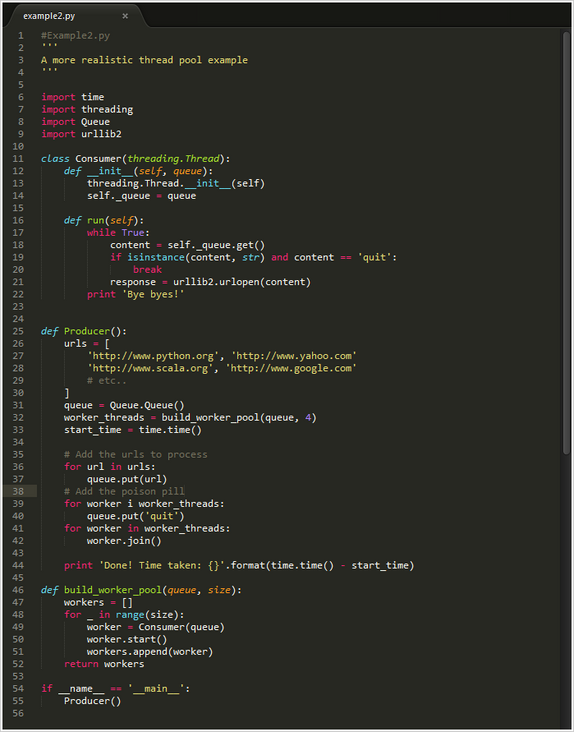Viewport: 574px width, 732px height.
Task: Click '# Add the urls to process' comment
Action: click(x=136, y=454)
